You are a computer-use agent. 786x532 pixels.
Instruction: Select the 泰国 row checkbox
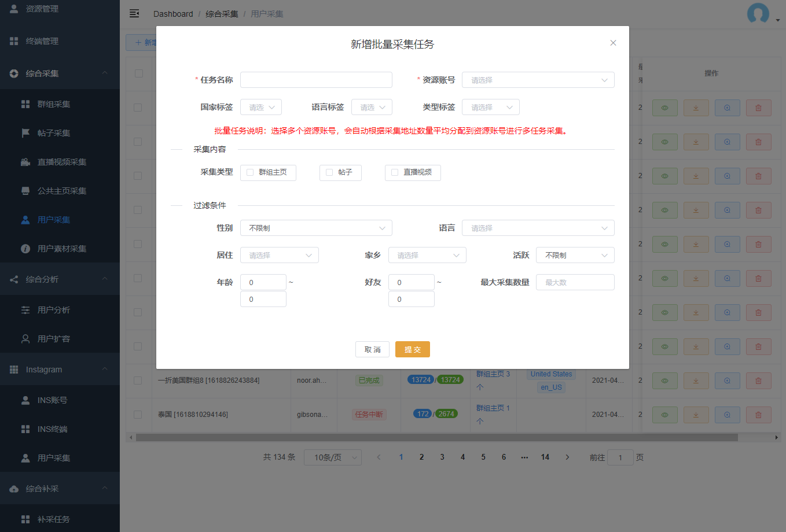(138, 415)
